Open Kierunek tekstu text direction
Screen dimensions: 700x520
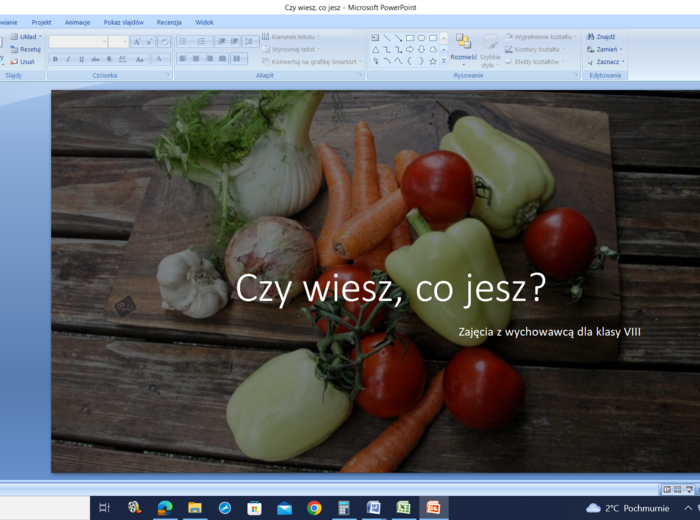pos(291,37)
